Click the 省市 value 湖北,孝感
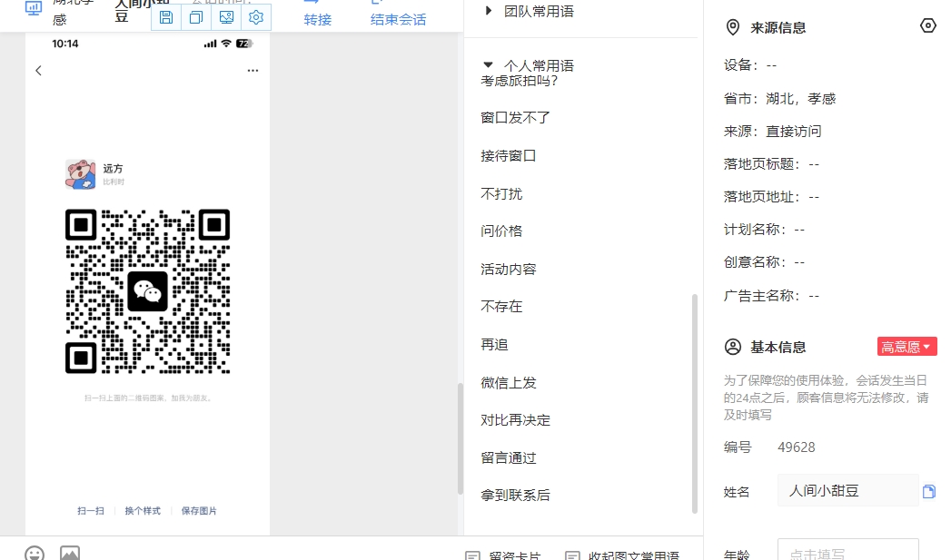This screenshot has width=951, height=560. (x=800, y=99)
